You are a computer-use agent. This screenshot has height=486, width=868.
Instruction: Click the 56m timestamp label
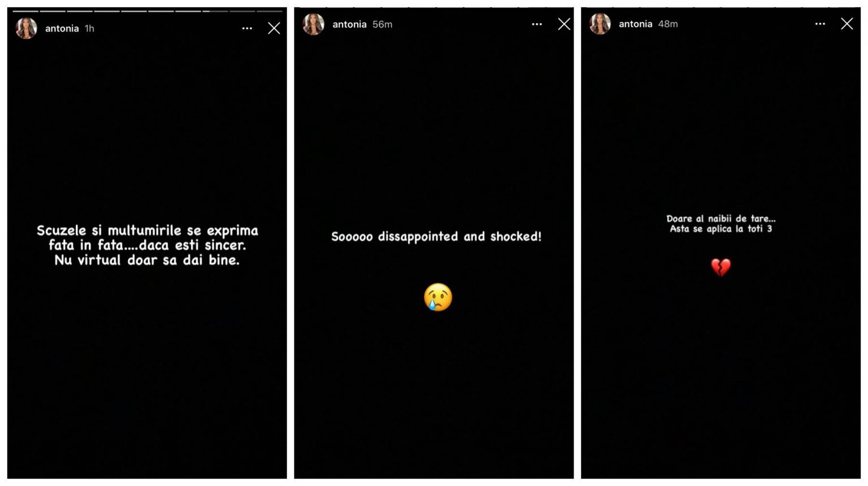coord(383,24)
